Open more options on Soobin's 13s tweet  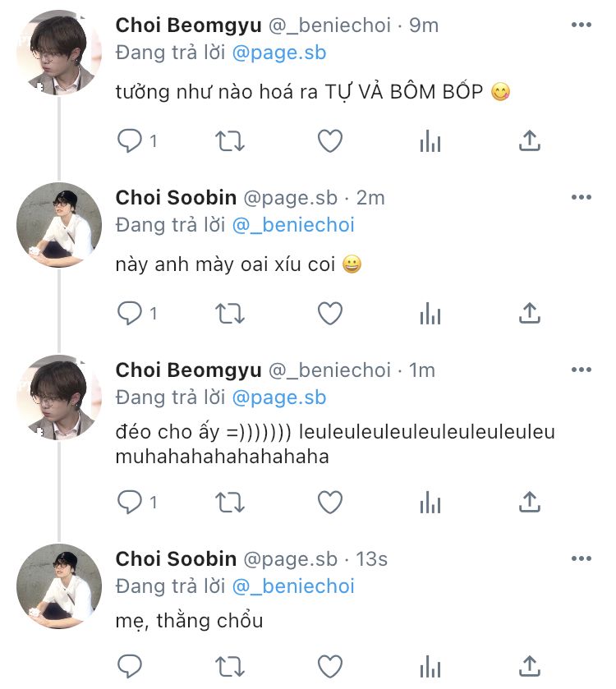pyautogui.click(x=581, y=559)
